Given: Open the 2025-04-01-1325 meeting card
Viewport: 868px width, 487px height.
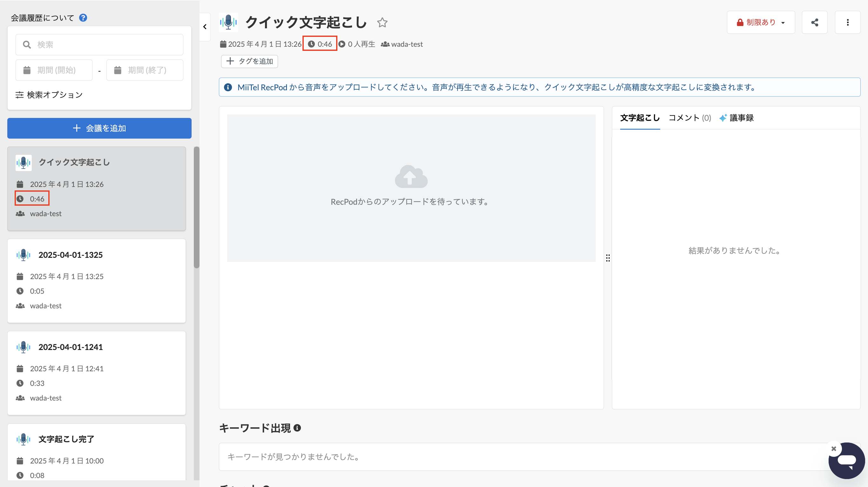Looking at the screenshot, I should [96, 281].
